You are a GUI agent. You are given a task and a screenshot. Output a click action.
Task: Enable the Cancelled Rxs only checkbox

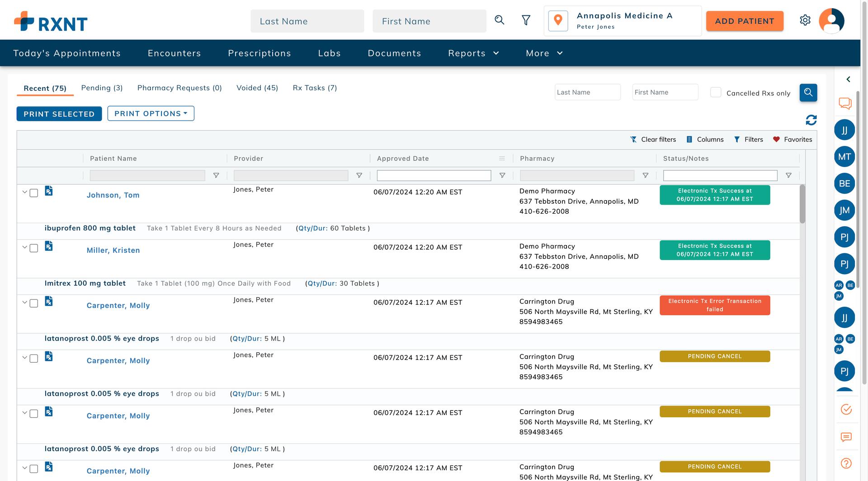pos(716,93)
